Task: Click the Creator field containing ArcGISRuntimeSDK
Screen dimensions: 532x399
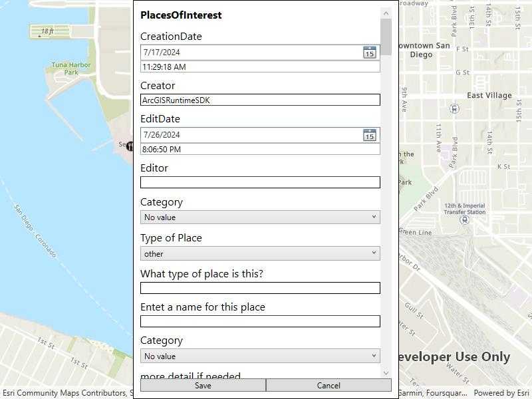Action: coord(259,100)
